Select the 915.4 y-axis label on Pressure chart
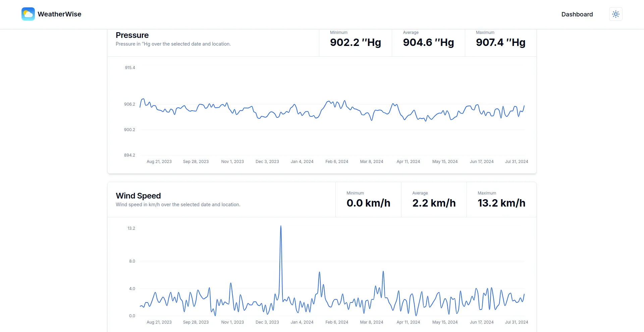Viewport: 644px width, 332px height. [130, 67]
